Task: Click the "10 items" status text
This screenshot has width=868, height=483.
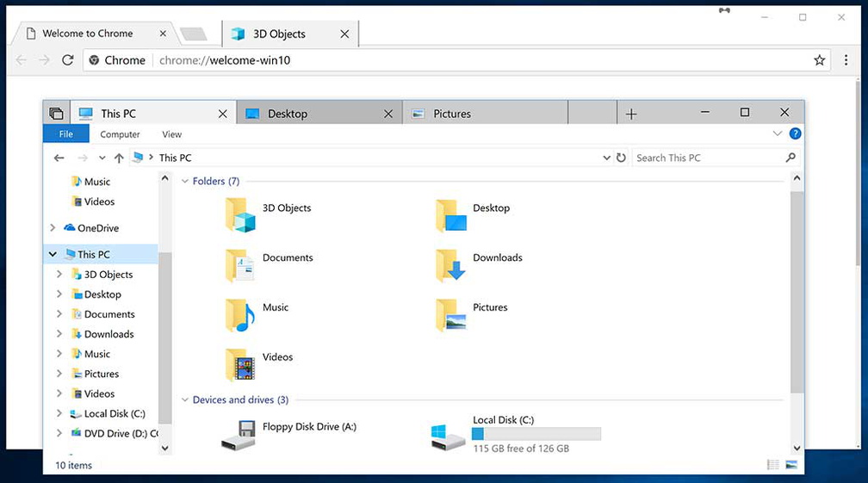Action: coord(74,465)
